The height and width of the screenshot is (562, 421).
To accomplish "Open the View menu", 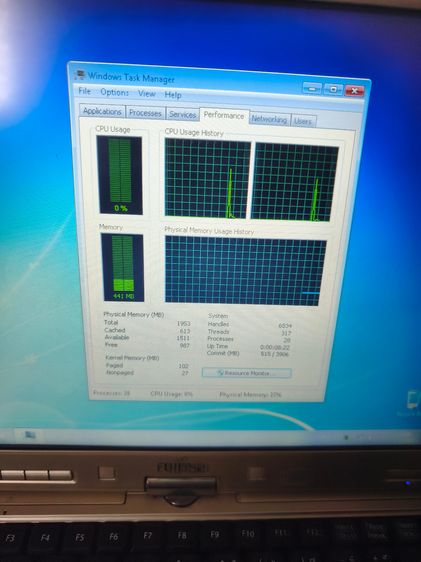I will (147, 94).
